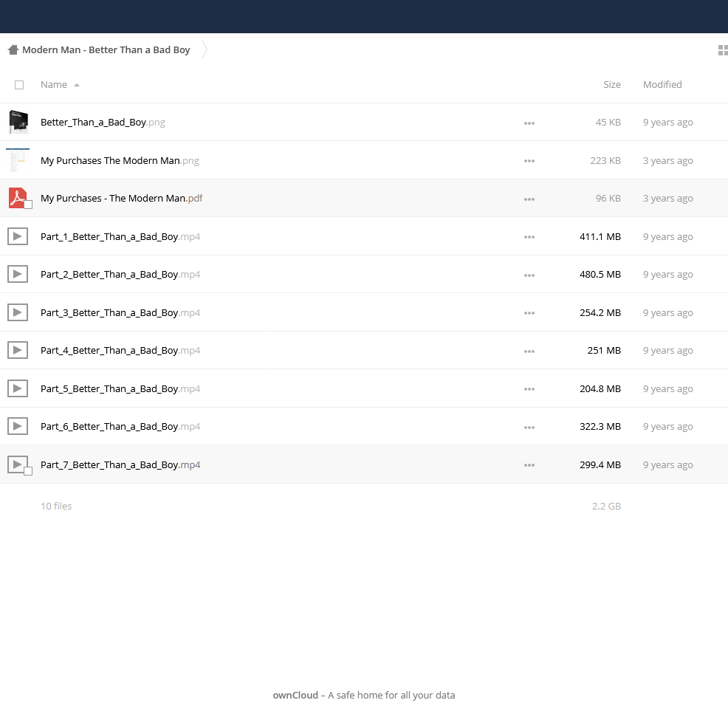Image resolution: width=728 pixels, height=717 pixels.
Task: Open more actions for Part_7 video
Action: click(529, 465)
